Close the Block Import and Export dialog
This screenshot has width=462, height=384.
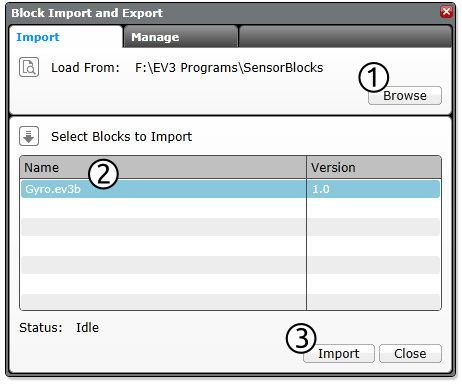446,12
